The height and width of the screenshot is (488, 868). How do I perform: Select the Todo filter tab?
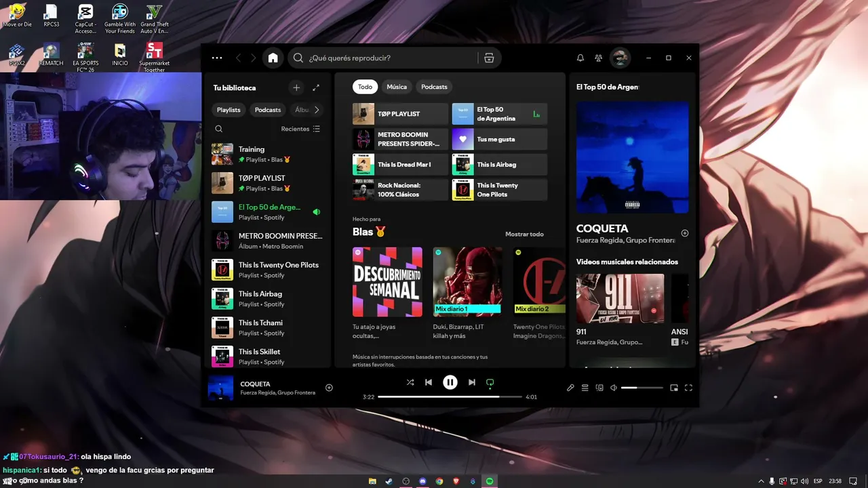(x=365, y=87)
